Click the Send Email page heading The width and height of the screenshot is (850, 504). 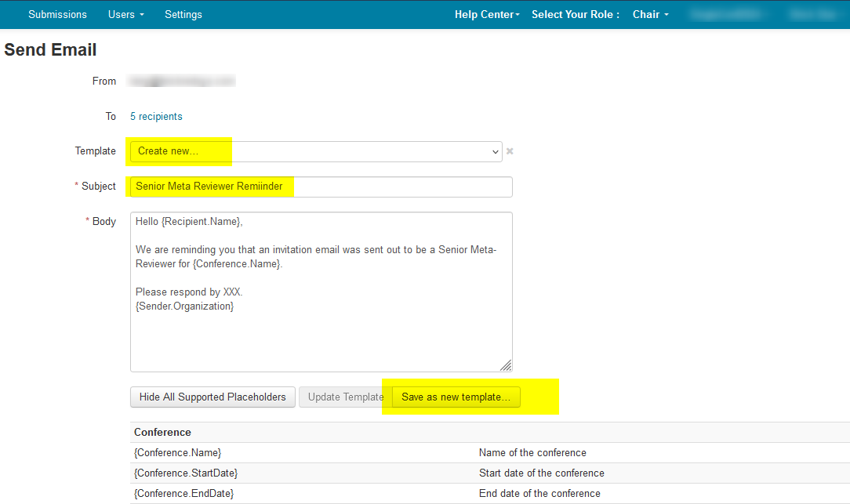(50, 50)
